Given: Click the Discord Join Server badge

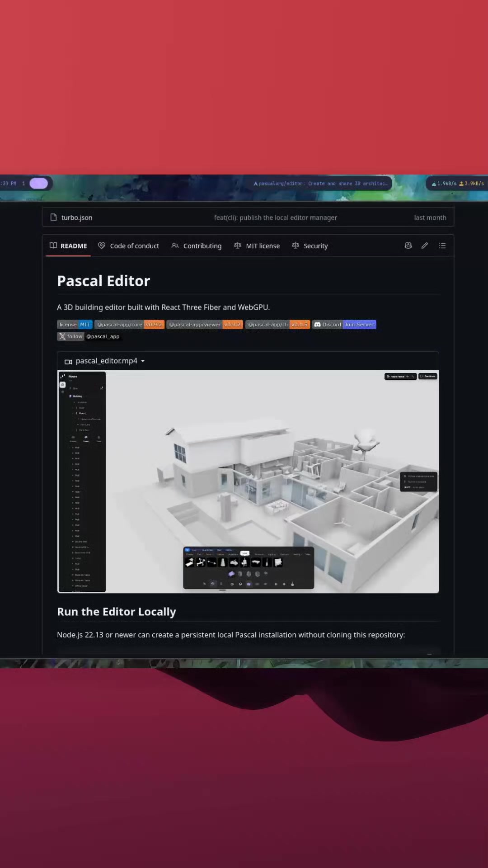Looking at the screenshot, I should 344,325.
